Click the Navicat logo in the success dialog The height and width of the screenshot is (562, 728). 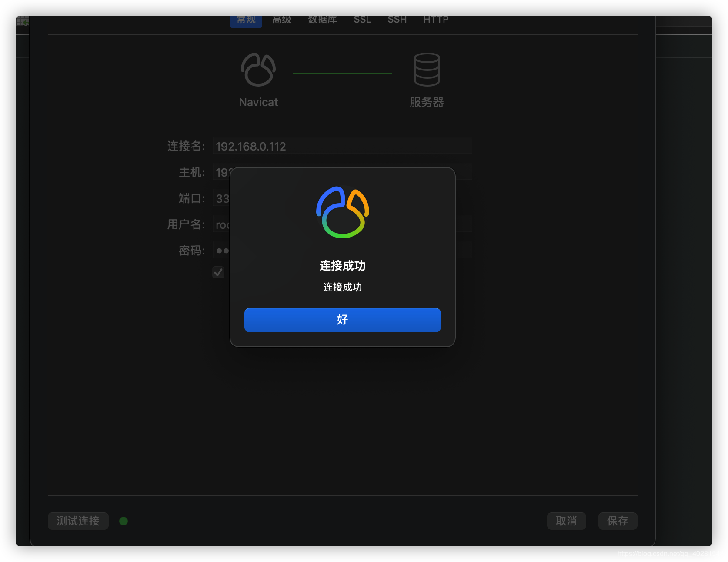[x=342, y=212]
